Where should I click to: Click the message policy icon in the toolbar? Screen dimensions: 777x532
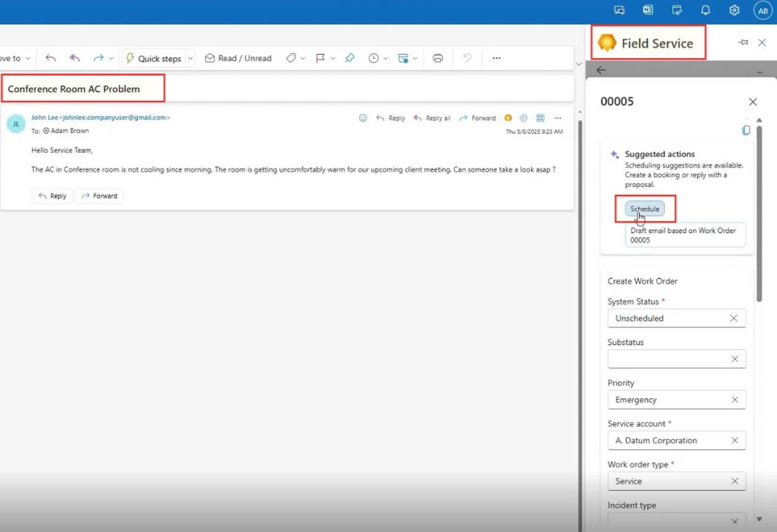pyautogui.click(x=403, y=58)
